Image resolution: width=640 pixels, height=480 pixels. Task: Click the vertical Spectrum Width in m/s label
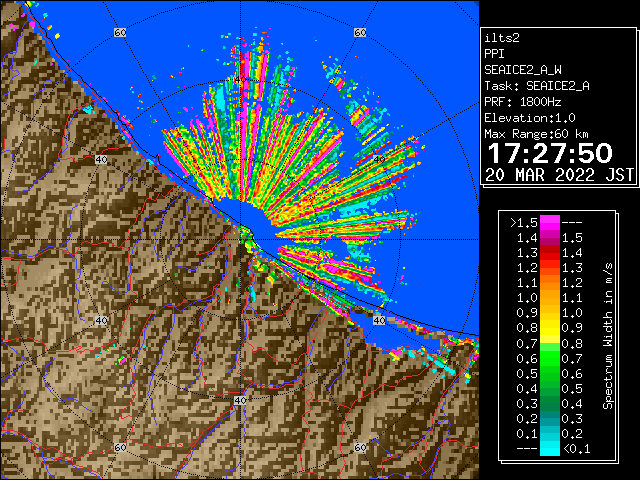tap(608, 336)
